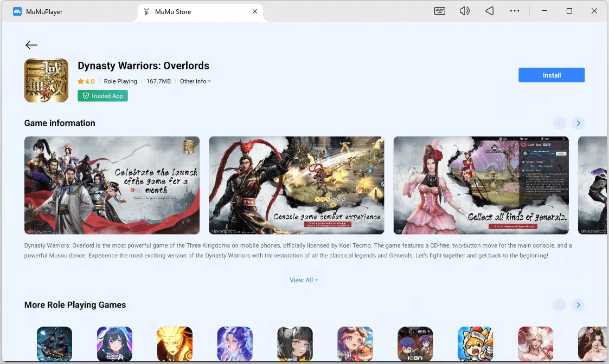Select the MuMu Store tab
Screen dimensions: 609x364
(200, 11)
